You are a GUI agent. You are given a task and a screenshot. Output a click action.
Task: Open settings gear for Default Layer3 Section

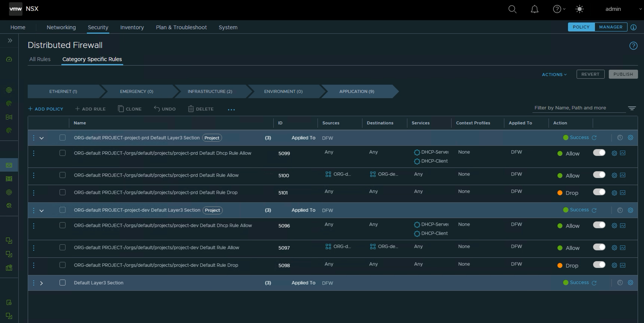630,283
